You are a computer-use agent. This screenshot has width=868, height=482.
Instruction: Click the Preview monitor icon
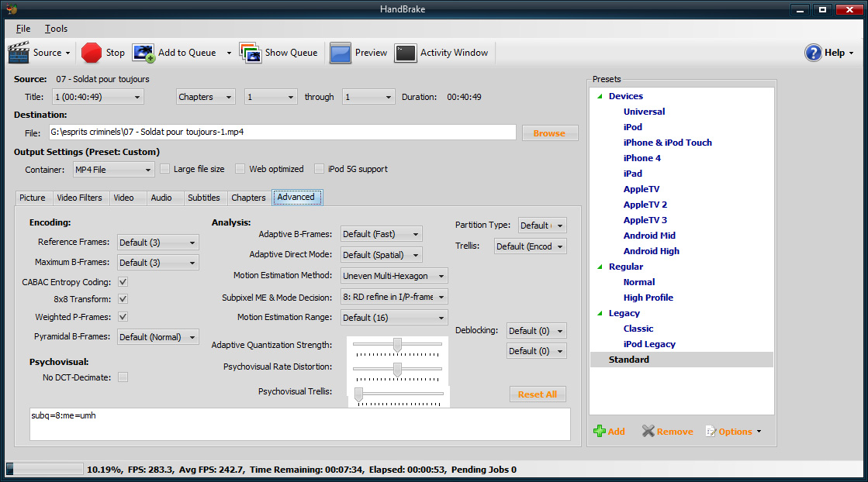point(341,53)
